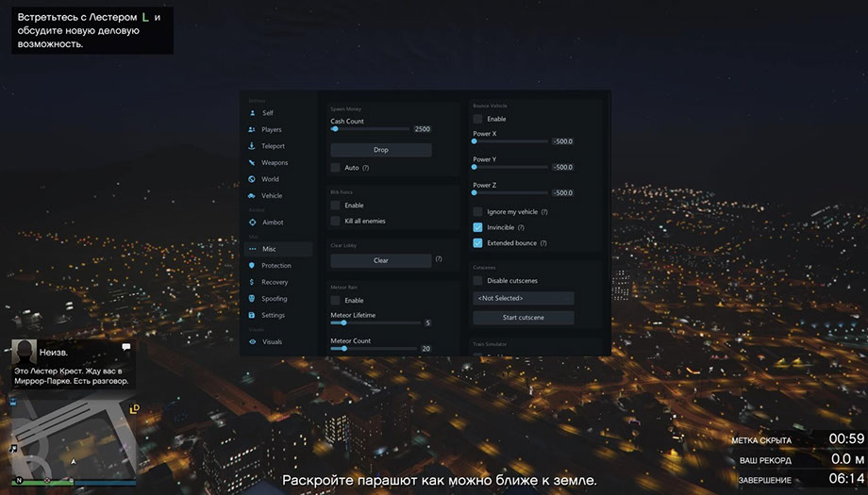Open the Settings menu item
The image size is (868, 495).
click(x=273, y=315)
